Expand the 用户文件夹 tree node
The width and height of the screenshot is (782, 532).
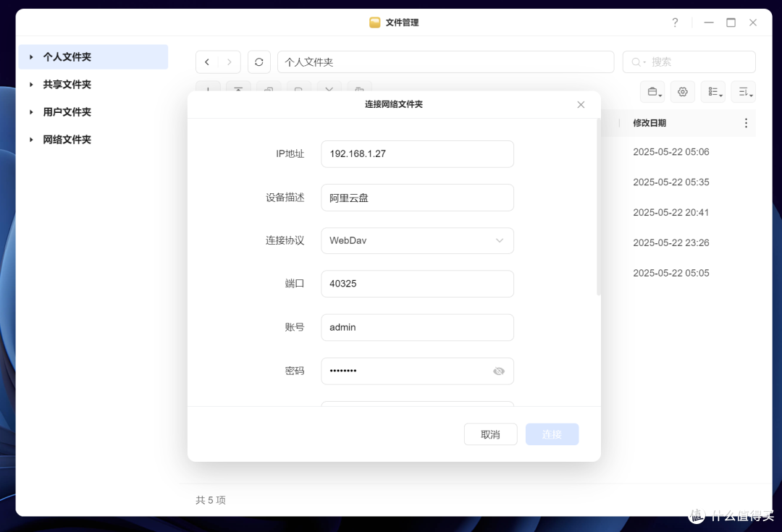pos(31,111)
